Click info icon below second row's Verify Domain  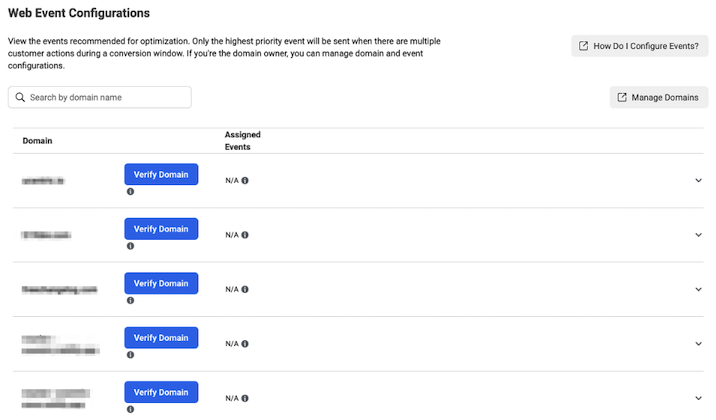pyautogui.click(x=130, y=246)
